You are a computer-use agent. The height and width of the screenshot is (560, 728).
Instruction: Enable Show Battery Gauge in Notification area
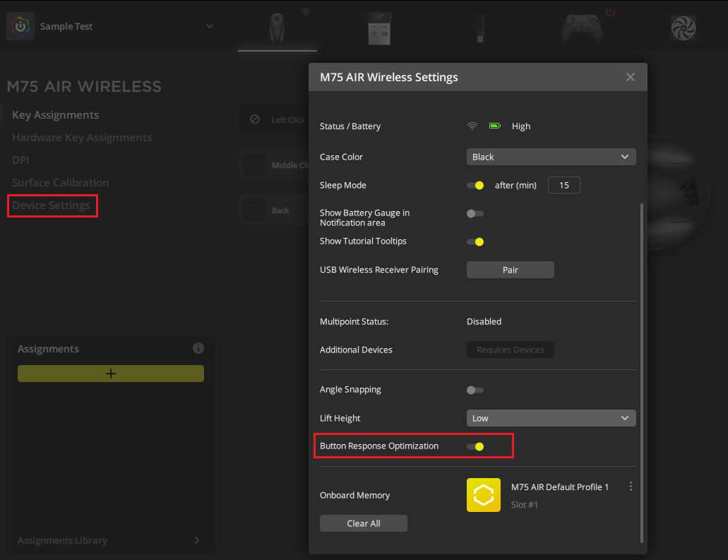pos(475,212)
